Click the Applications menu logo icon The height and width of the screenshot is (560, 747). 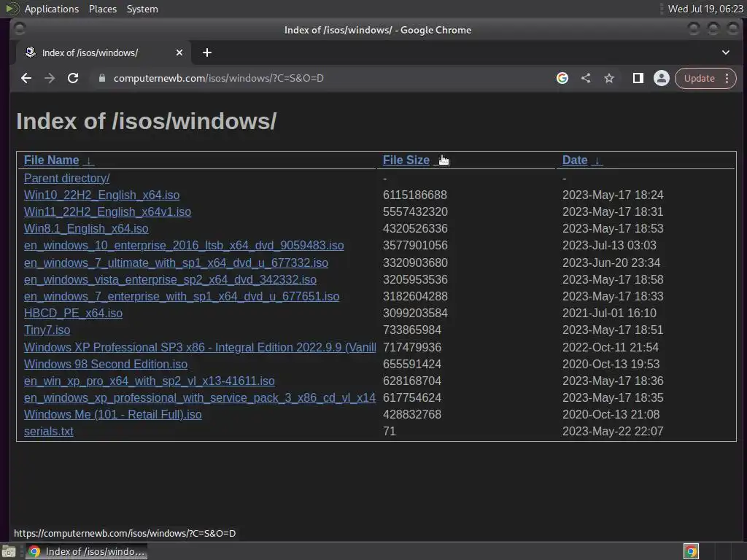pyautogui.click(x=12, y=9)
